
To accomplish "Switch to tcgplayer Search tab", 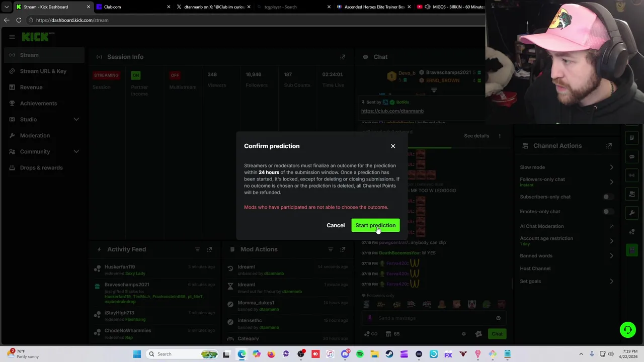I will click(x=294, y=7).
